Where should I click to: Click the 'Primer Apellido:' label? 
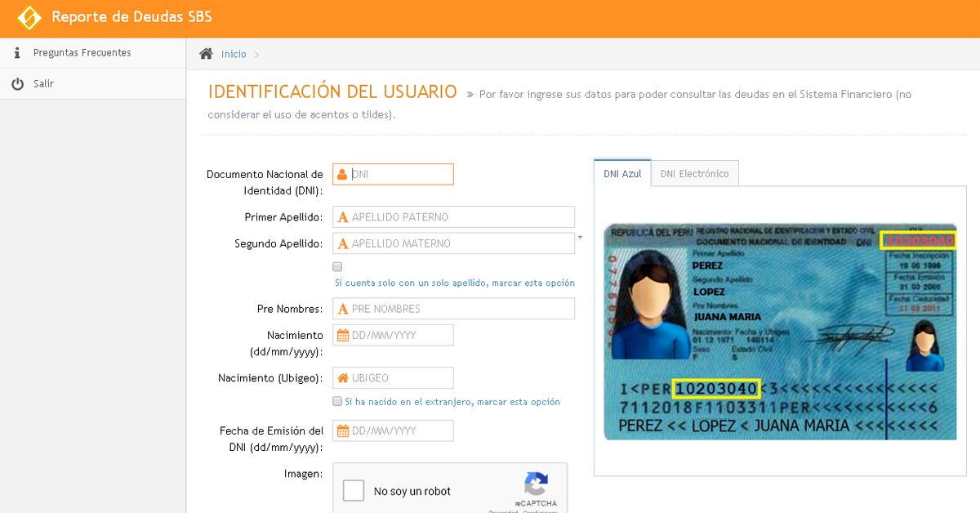point(284,217)
